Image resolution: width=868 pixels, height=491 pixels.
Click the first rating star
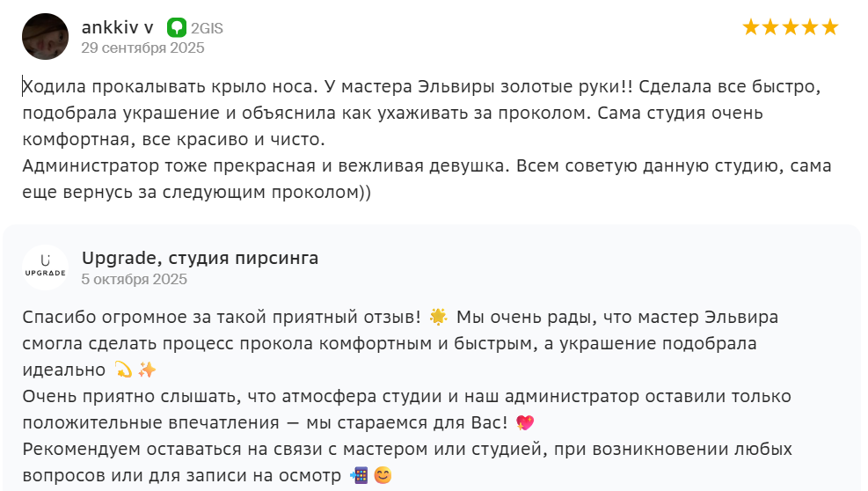click(751, 27)
